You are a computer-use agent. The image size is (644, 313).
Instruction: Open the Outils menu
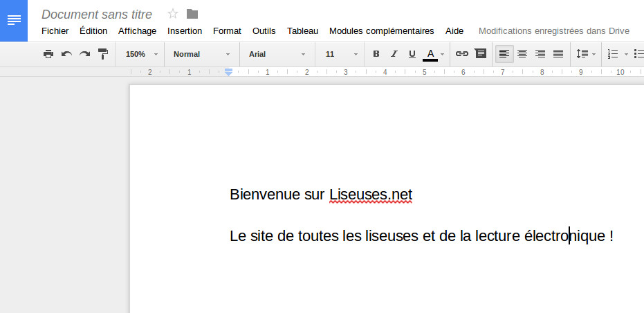tap(264, 31)
